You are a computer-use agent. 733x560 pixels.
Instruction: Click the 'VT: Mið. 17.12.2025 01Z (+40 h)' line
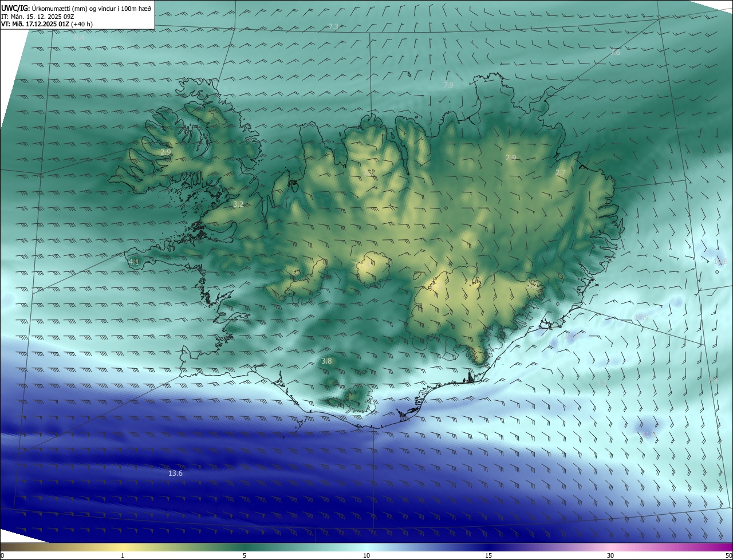coord(47,24)
